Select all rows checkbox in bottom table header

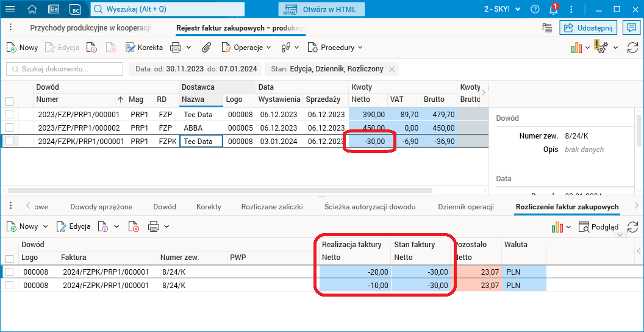pos(9,259)
